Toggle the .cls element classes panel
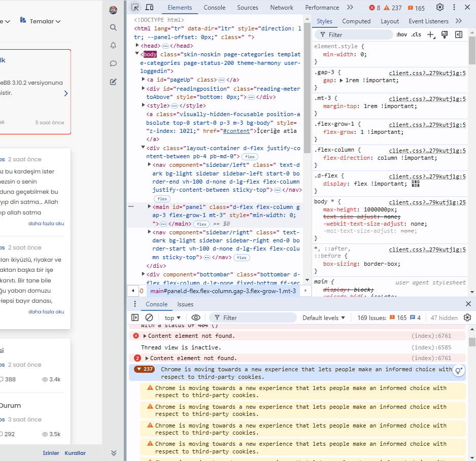Image resolution: width=476 pixels, height=461 pixels. click(x=416, y=34)
